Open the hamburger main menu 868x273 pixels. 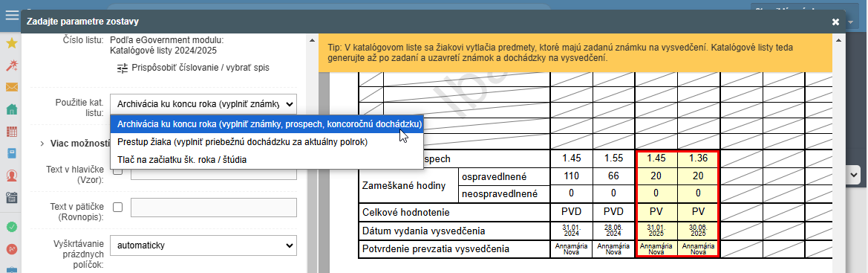coord(12,15)
